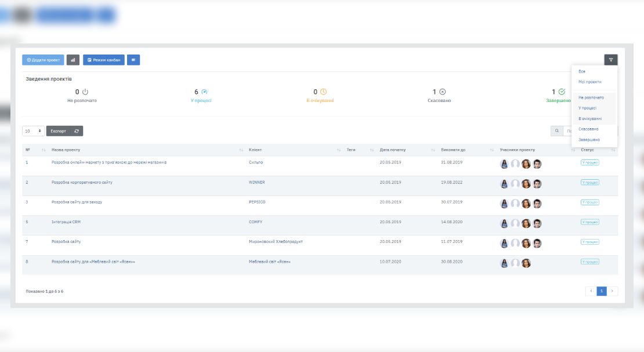Sort table by Назва проекту column
This screenshot has height=352, width=644.
(x=66, y=150)
